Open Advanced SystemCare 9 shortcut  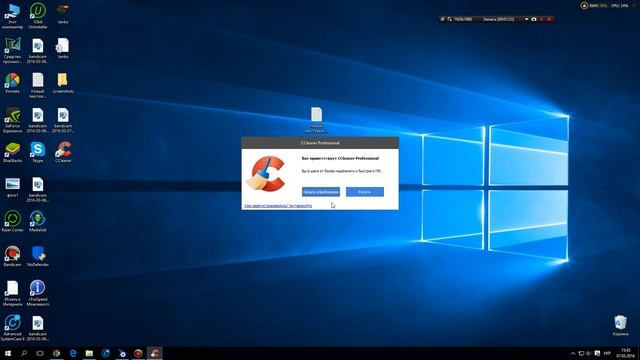point(12,328)
